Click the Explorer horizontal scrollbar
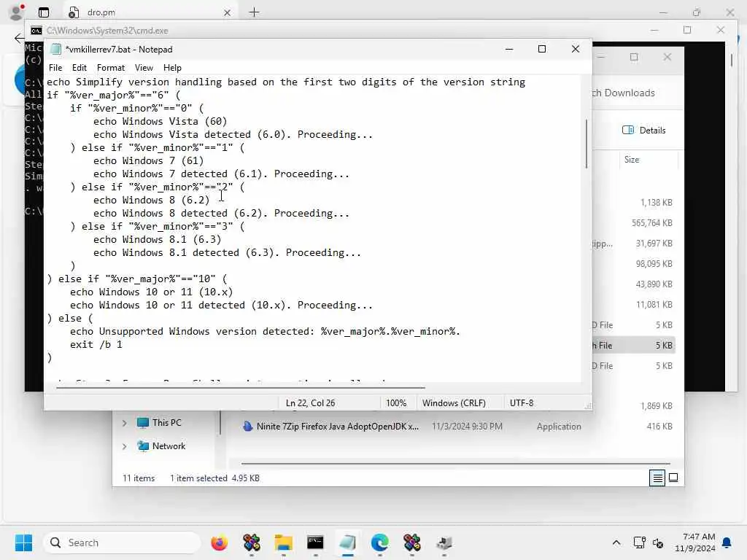Viewport: 747px width, 560px height. [455, 463]
